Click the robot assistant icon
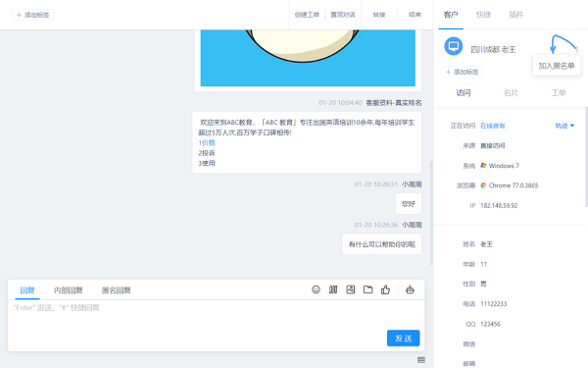 coord(410,289)
